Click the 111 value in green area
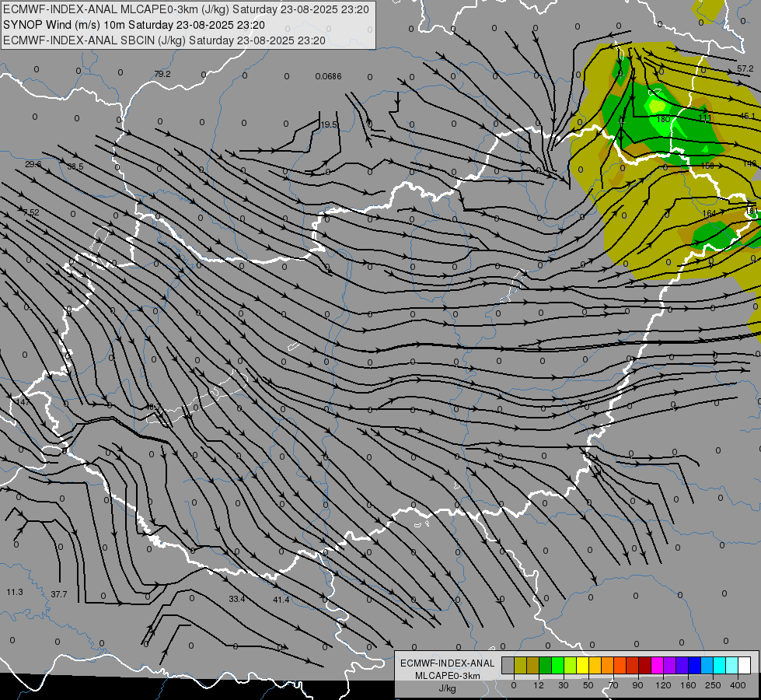The width and height of the screenshot is (761, 700). 705,118
